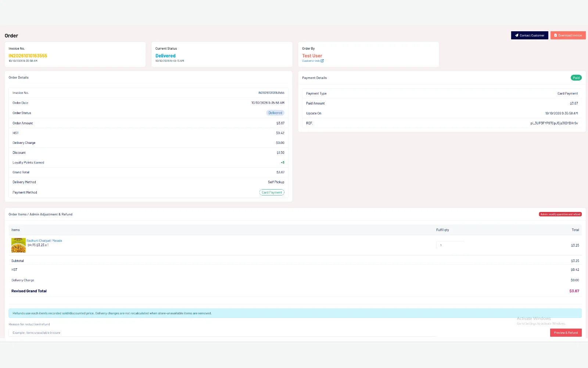The image size is (588, 368).
Task: Open the Customer Info link
Action: [x=311, y=61]
